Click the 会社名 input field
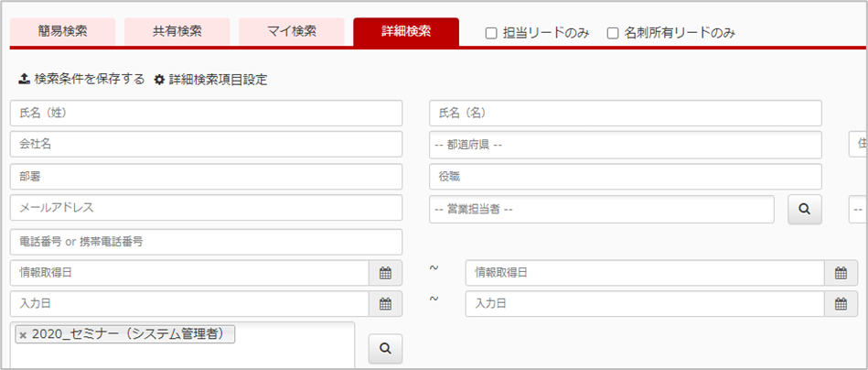The image size is (868, 370). (x=207, y=145)
